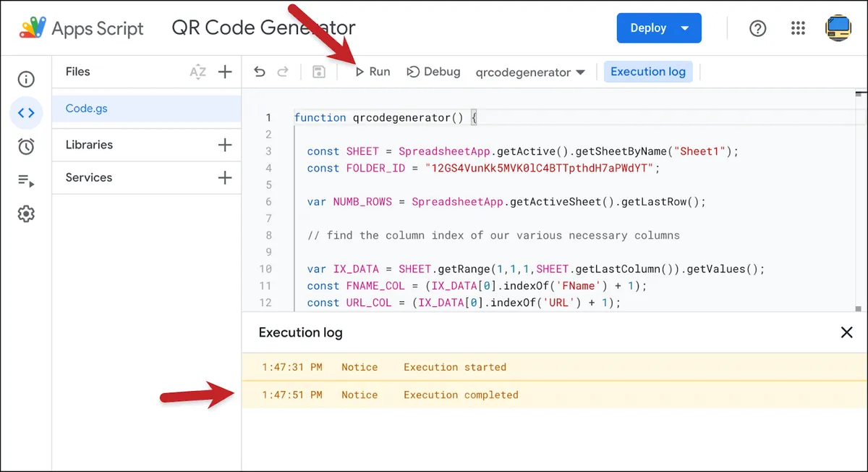Click the Undo arrow in toolbar
This screenshot has height=472, width=868.
point(260,72)
